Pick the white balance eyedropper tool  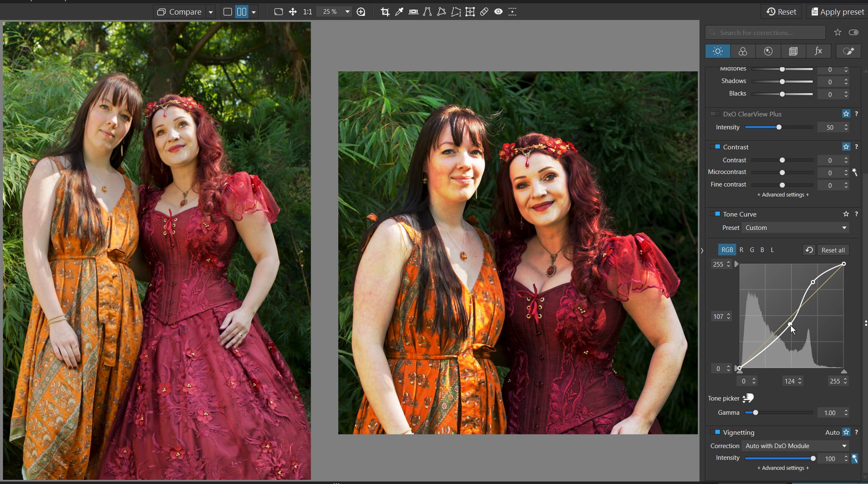pyautogui.click(x=399, y=12)
